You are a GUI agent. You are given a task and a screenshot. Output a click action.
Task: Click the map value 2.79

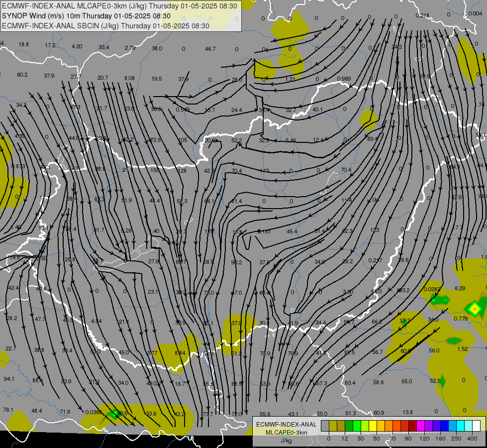click(130, 48)
